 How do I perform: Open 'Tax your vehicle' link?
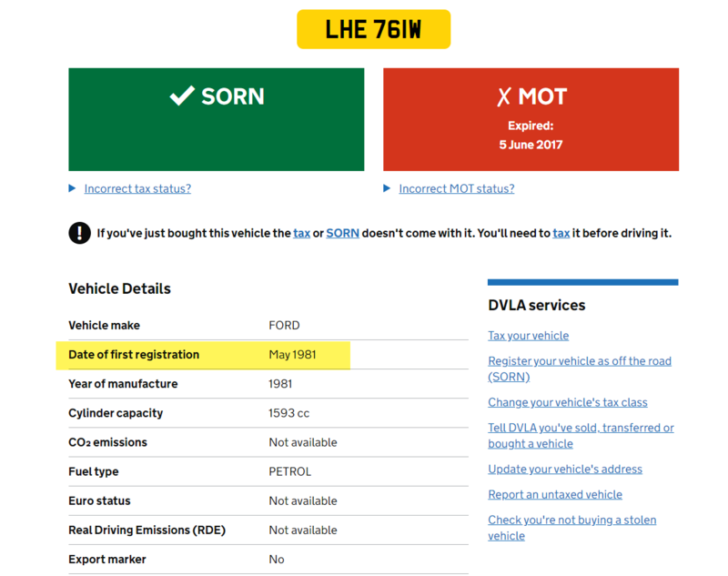528,336
